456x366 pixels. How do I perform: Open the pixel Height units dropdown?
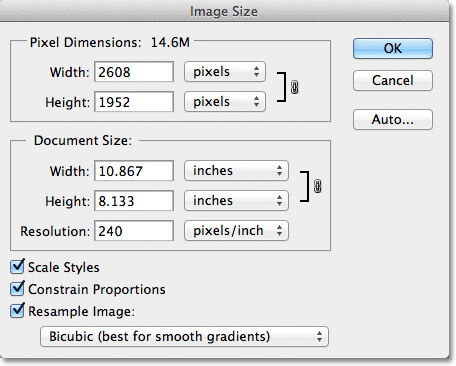(x=225, y=102)
